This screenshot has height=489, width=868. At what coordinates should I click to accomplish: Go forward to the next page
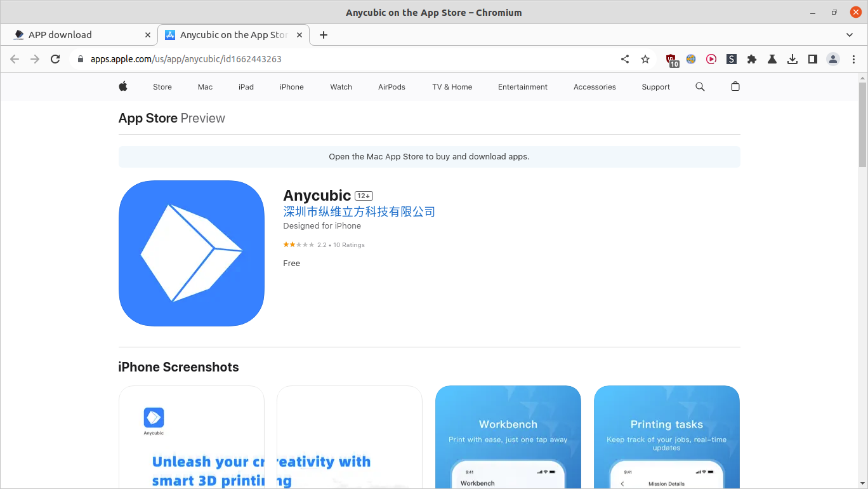[35, 59]
